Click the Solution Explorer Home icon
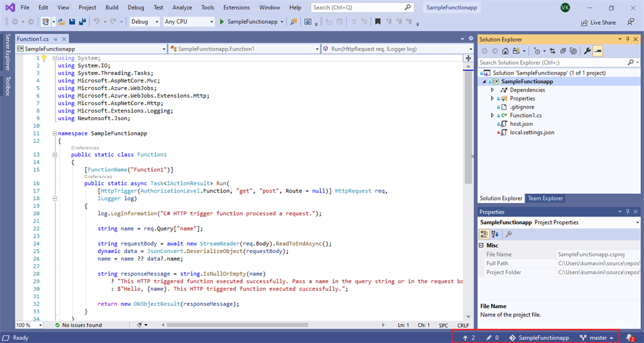The height and width of the screenshot is (343, 644). [505, 51]
